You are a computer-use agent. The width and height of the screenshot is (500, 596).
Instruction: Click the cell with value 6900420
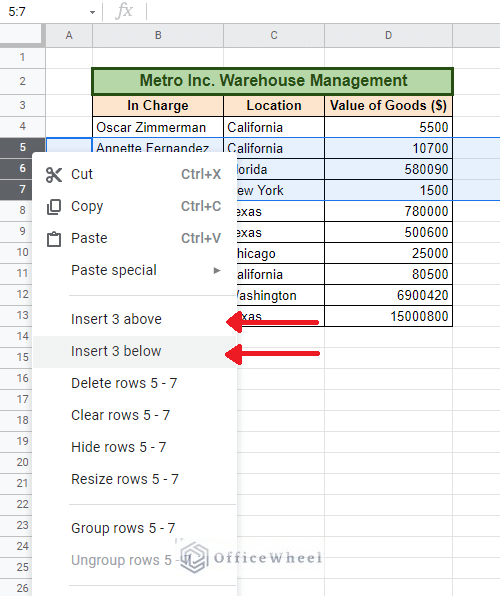pos(388,295)
